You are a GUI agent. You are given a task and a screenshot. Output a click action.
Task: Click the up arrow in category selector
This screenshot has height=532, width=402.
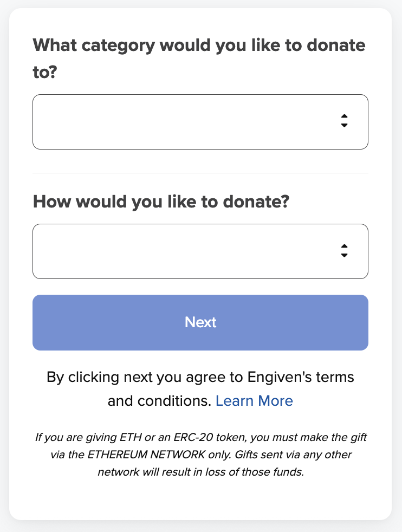[344, 116]
